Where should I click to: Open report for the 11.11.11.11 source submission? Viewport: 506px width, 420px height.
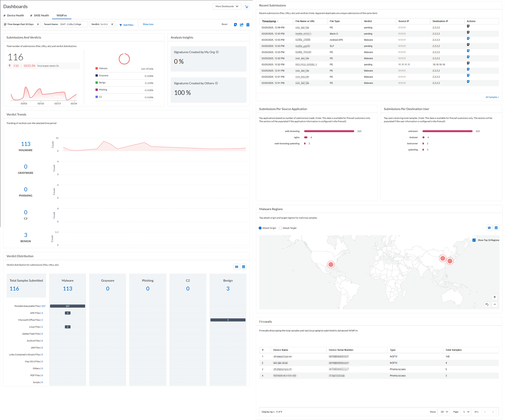[468, 63]
